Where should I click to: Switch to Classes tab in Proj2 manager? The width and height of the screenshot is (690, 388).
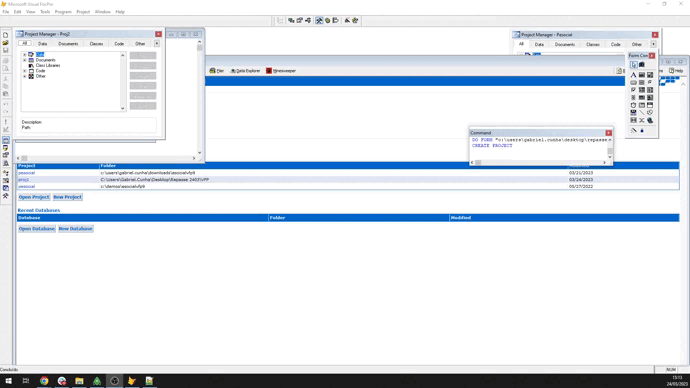96,44
